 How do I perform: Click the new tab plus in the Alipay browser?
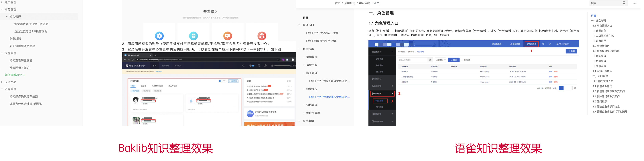pos(155,55)
